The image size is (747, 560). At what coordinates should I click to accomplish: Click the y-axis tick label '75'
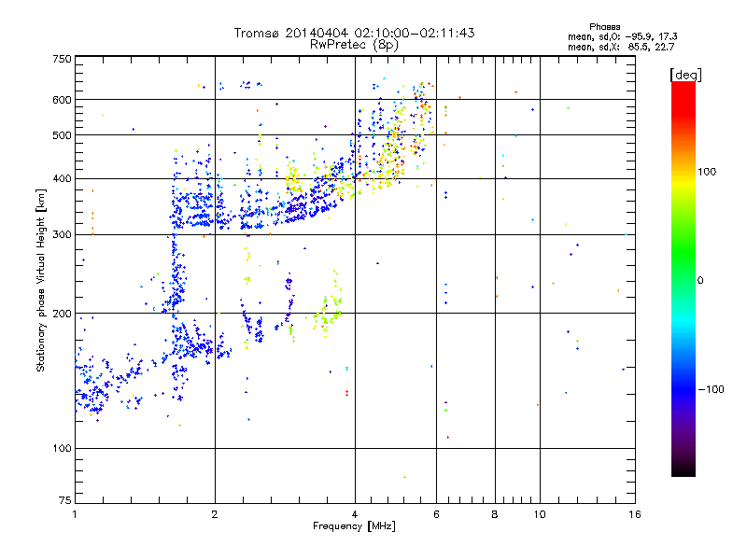[x=65, y=500]
